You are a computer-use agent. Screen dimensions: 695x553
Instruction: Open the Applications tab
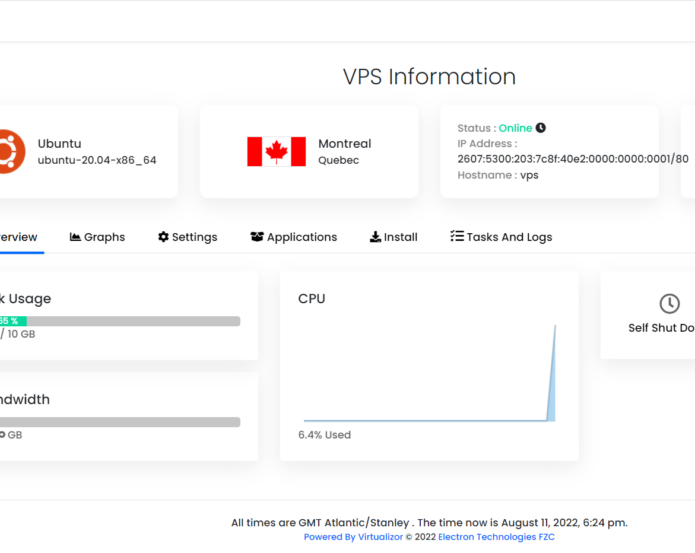(294, 237)
